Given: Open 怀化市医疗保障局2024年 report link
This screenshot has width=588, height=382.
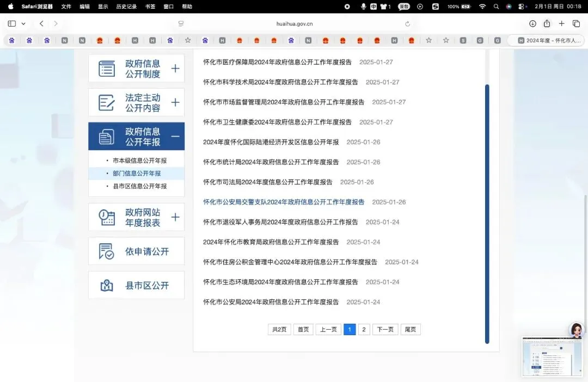Looking at the screenshot, I should pyautogui.click(x=277, y=62).
